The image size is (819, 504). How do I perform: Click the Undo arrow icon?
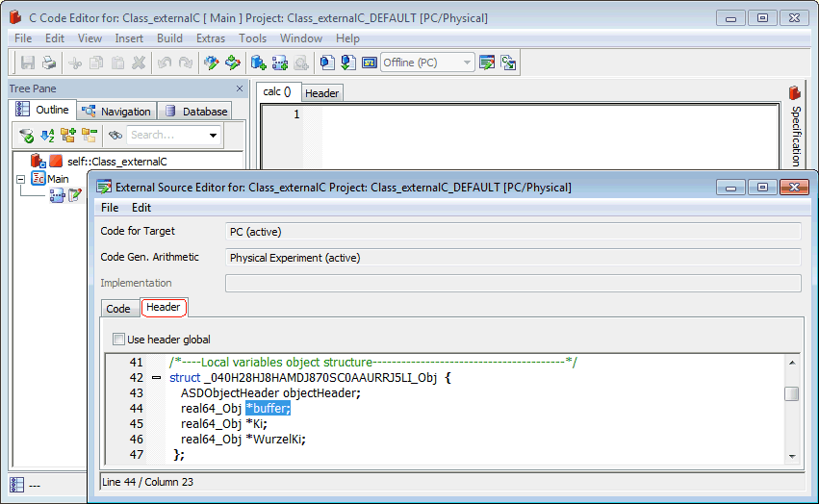(165, 63)
